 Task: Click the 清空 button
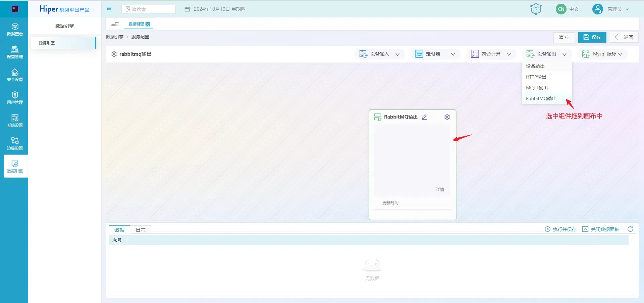(564, 37)
